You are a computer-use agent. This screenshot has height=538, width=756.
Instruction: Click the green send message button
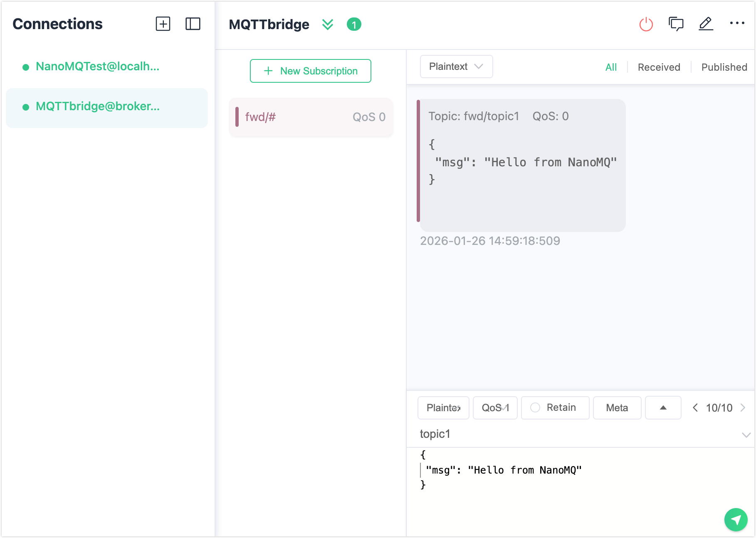coord(736,519)
